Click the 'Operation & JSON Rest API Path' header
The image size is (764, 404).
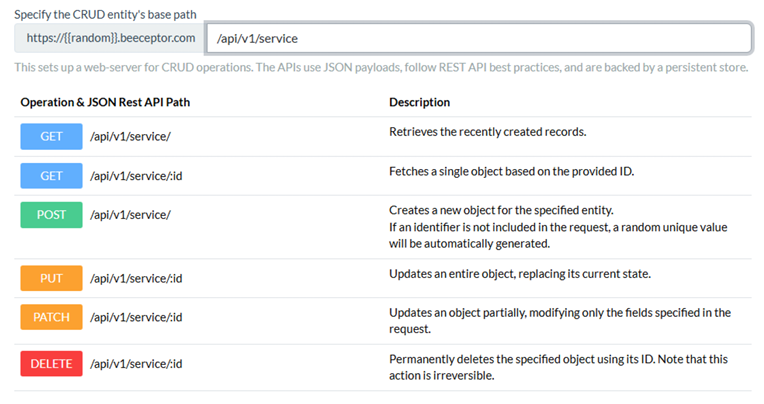105,102
